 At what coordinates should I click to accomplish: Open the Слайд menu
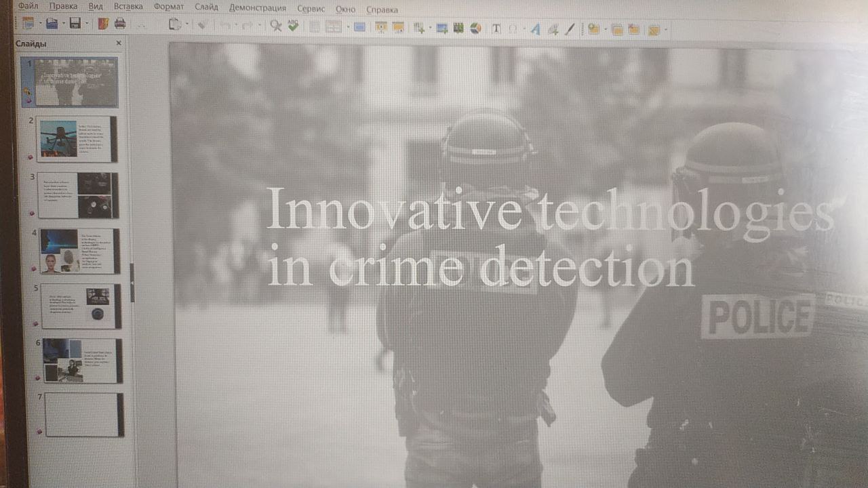tap(206, 7)
